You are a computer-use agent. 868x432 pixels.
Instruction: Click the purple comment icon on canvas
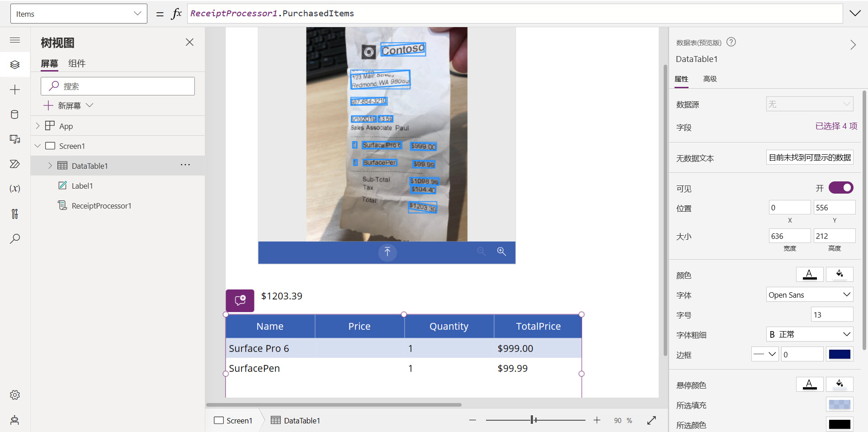240,300
